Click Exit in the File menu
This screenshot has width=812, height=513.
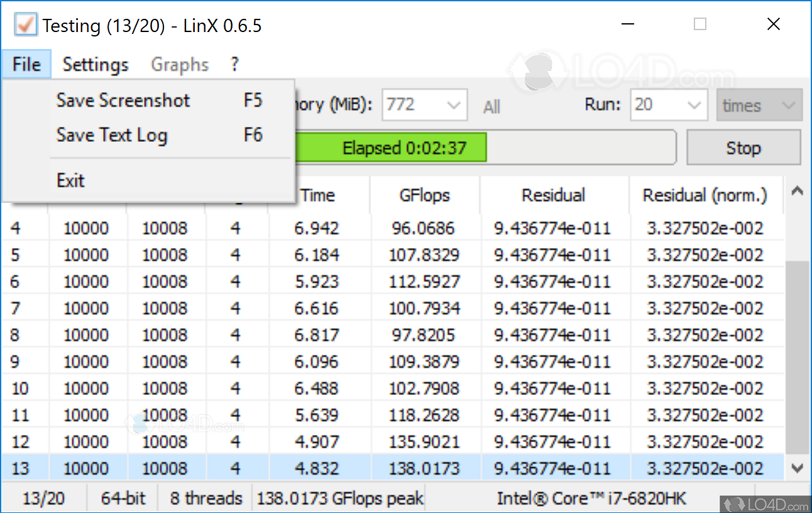pos(70,181)
